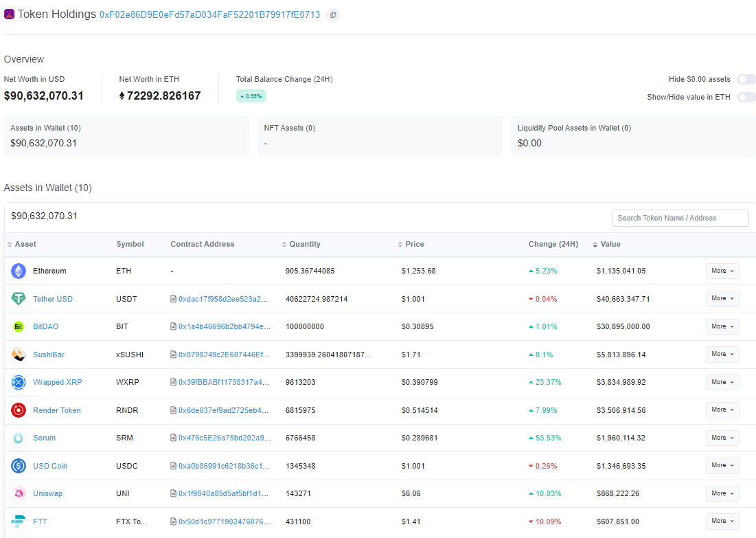
Task: Select the Assets in Wallet (10) card
Action: (127, 136)
